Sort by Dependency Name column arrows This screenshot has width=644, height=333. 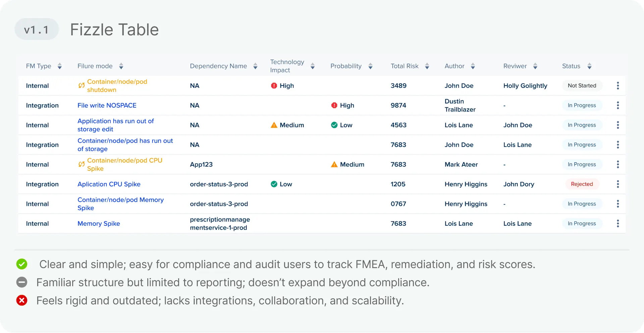click(255, 66)
